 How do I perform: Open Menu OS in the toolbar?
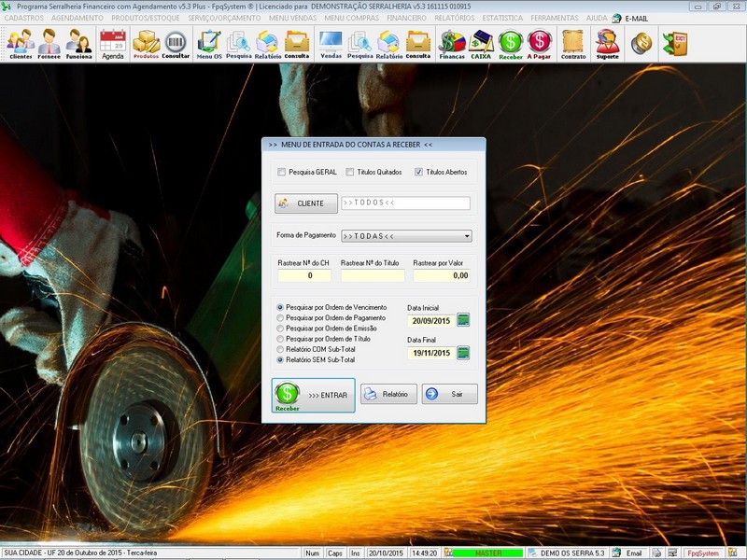[209, 43]
